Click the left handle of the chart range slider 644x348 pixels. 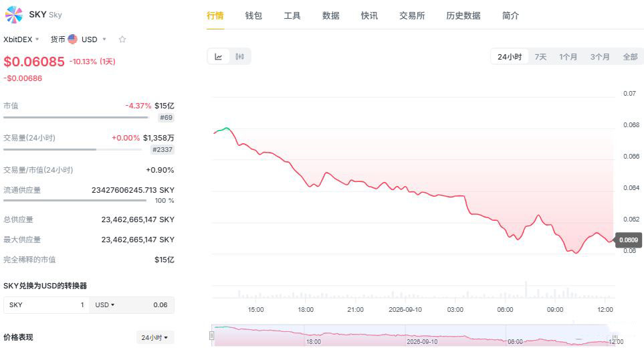(x=212, y=336)
